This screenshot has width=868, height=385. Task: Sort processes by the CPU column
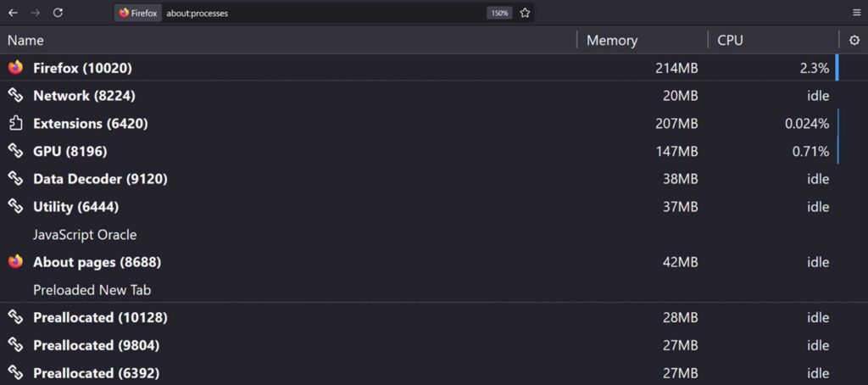coord(730,40)
